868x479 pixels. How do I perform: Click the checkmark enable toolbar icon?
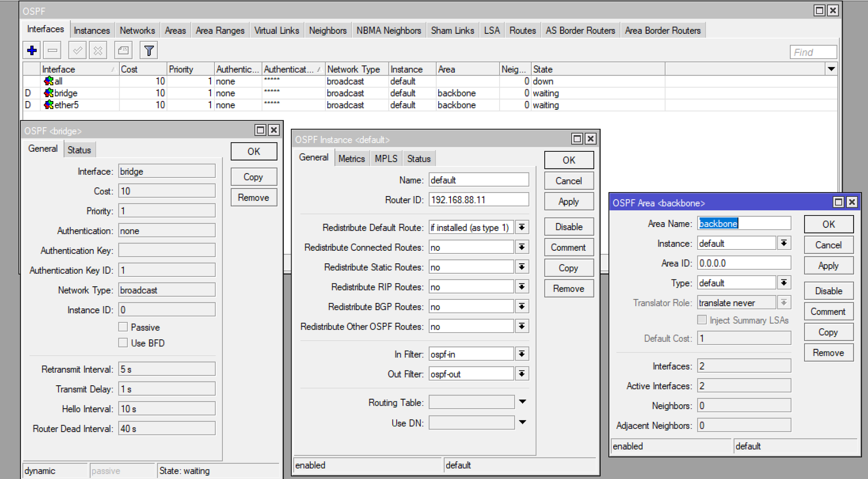point(78,51)
